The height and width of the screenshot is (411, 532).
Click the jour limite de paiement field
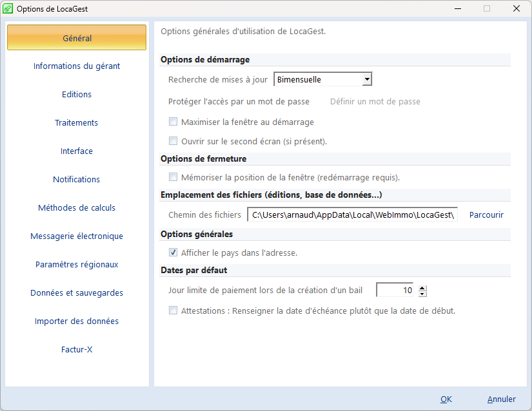pyautogui.click(x=395, y=290)
